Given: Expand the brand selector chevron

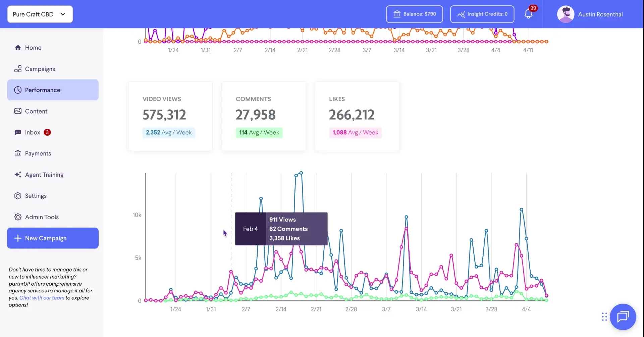Looking at the screenshot, I should point(62,14).
